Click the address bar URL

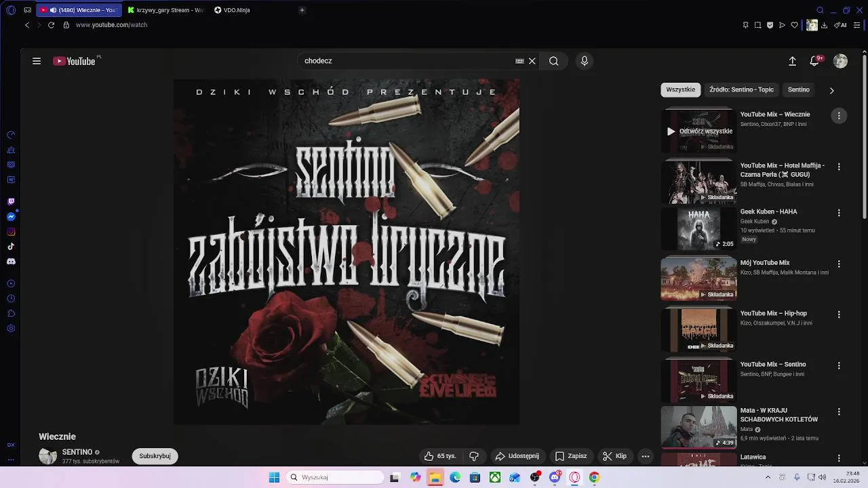tap(111, 25)
